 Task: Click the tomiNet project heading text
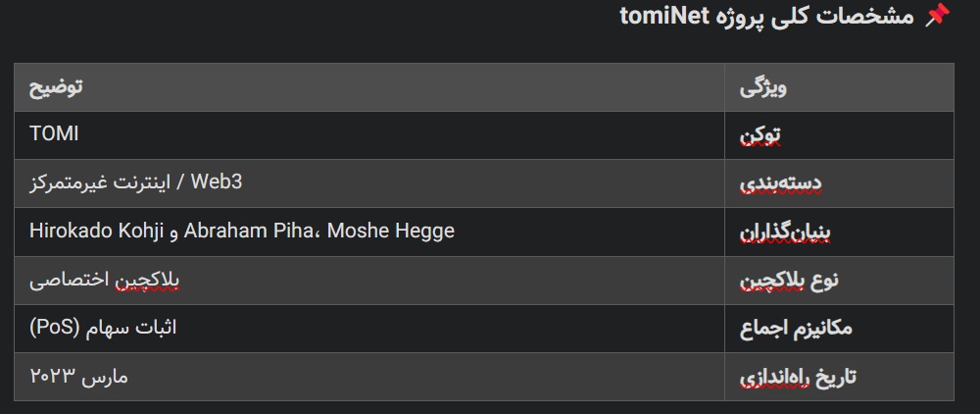tap(767, 15)
